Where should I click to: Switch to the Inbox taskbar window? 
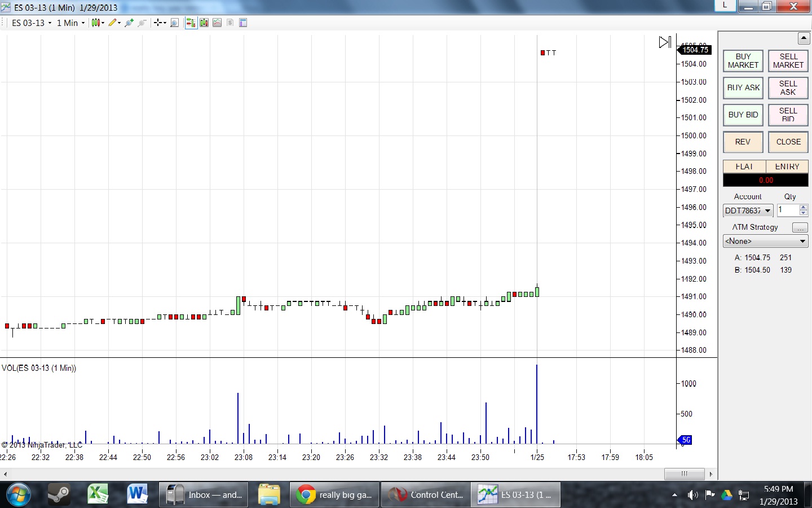pos(204,495)
